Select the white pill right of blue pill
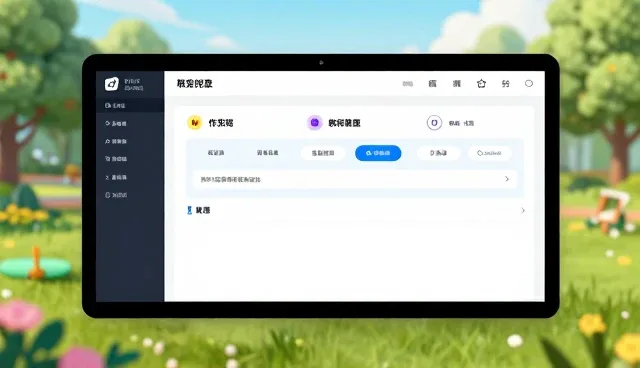Viewport: 640px width, 368px height. click(438, 153)
